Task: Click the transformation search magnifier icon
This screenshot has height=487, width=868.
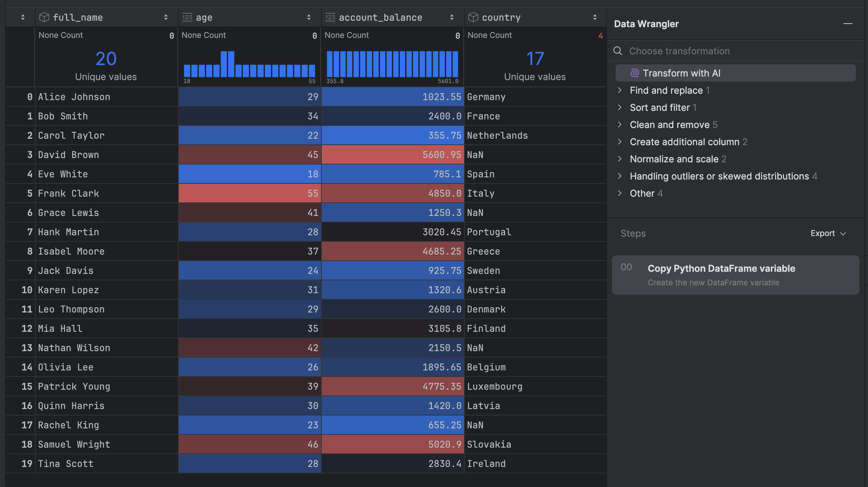Action: 618,51
